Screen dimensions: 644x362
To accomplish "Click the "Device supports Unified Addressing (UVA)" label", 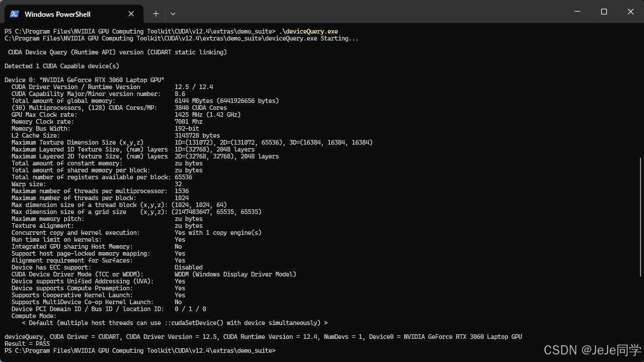I will pos(83,282).
